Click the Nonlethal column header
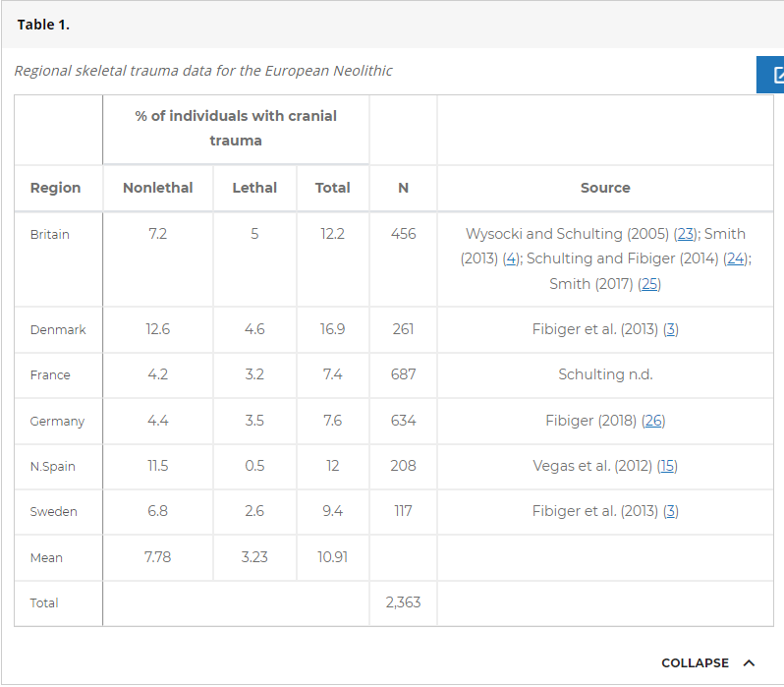The width and height of the screenshot is (784, 687). click(157, 188)
